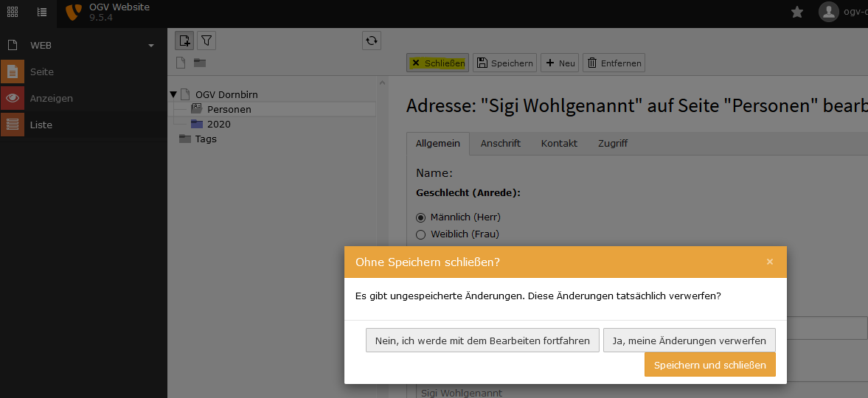The width and height of the screenshot is (868, 398).
Task: Open the application grid menu icon
Action: [13, 12]
